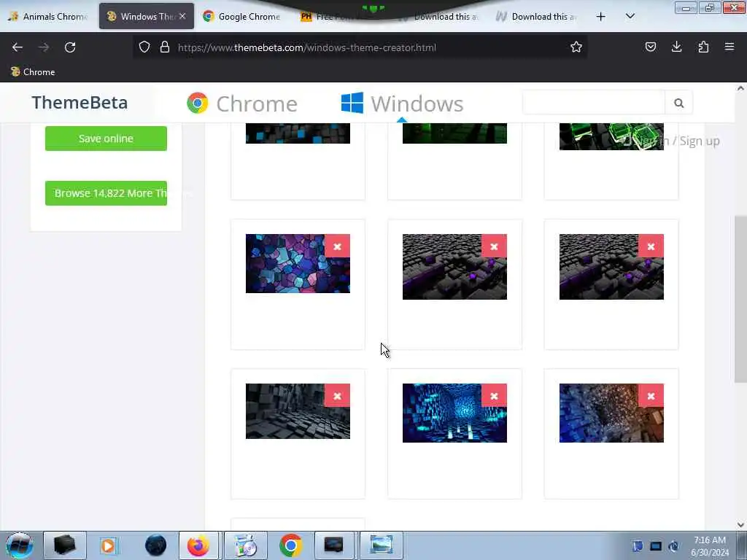Open the Firefox hamburger menu
Image resolution: width=747 pixels, height=560 pixels.
pyautogui.click(x=729, y=47)
